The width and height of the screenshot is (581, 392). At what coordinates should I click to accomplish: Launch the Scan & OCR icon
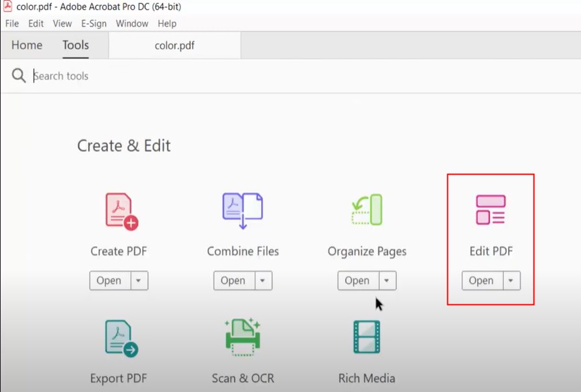pyautogui.click(x=243, y=337)
